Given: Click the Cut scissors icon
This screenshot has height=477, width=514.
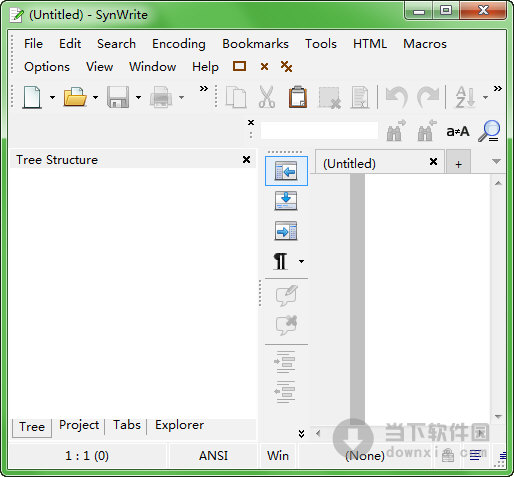Looking at the screenshot, I should tap(267, 97).
